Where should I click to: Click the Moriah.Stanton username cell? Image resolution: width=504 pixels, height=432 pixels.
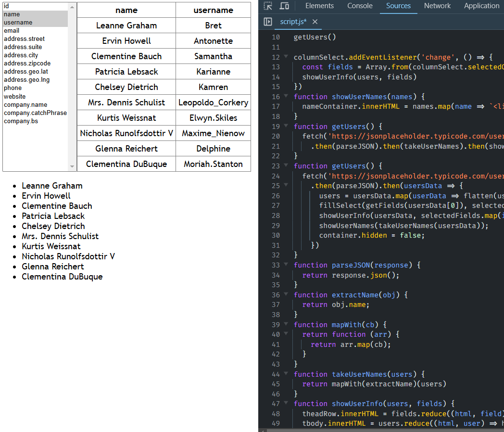213,164
